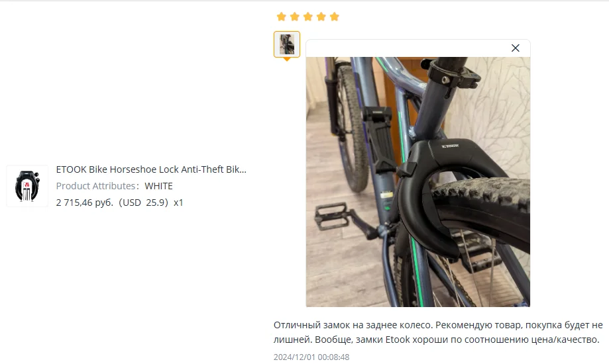
Task: Close the enlarged review photo
Action: [x=516, y=48]
